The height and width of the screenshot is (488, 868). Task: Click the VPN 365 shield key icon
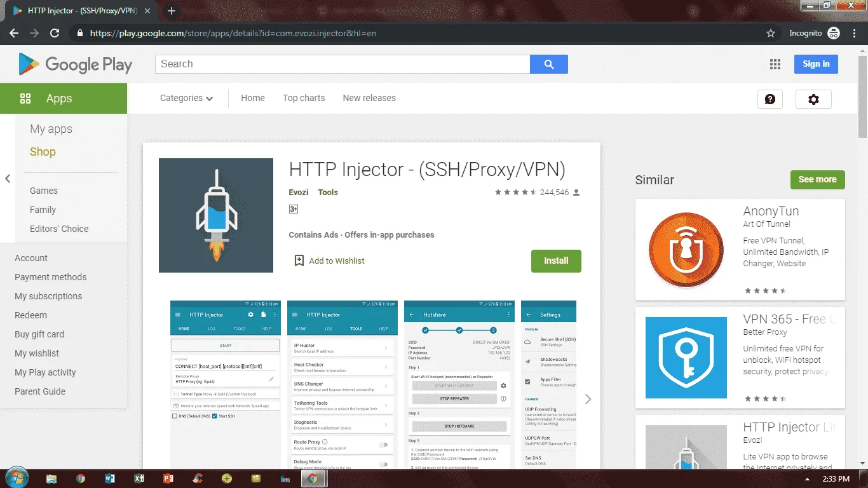[686, 358]
